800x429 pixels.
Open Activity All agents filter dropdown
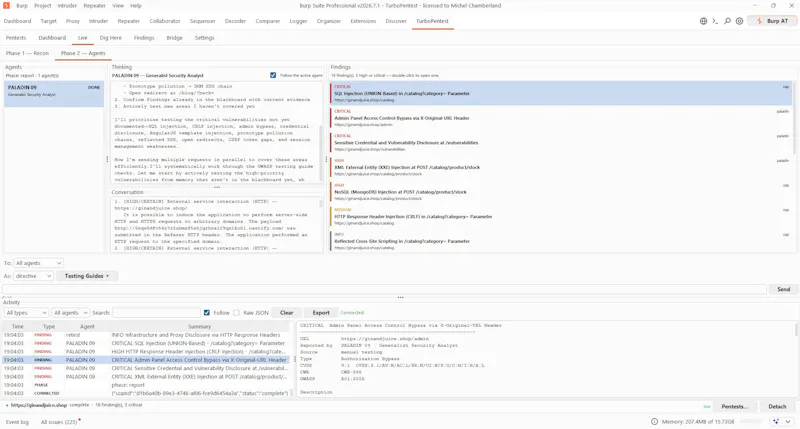tap(70, 313)
